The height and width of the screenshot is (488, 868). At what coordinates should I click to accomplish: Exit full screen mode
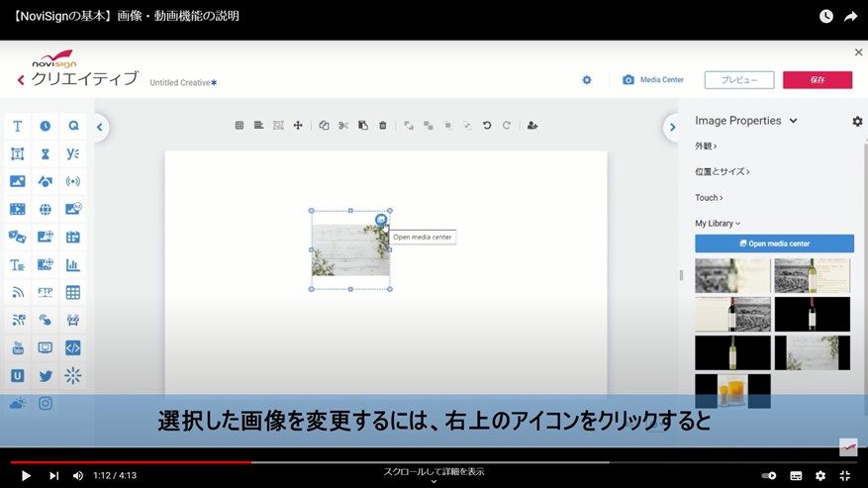845,475
